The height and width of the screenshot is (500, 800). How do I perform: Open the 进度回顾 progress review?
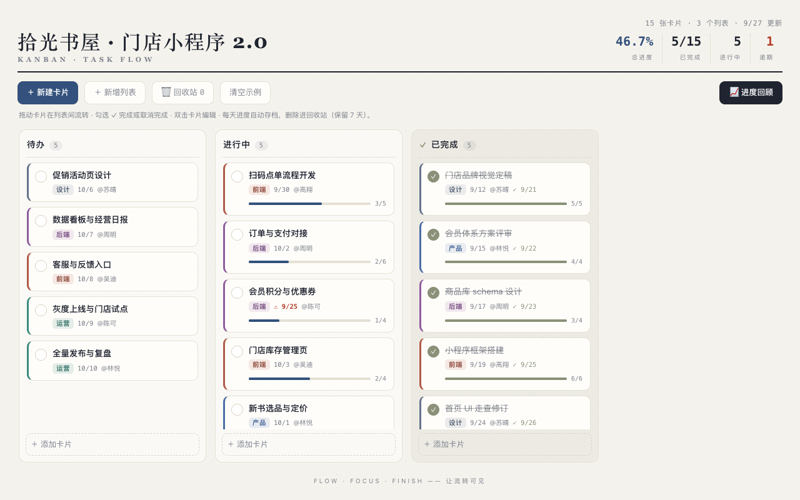(x=751, y=92)
